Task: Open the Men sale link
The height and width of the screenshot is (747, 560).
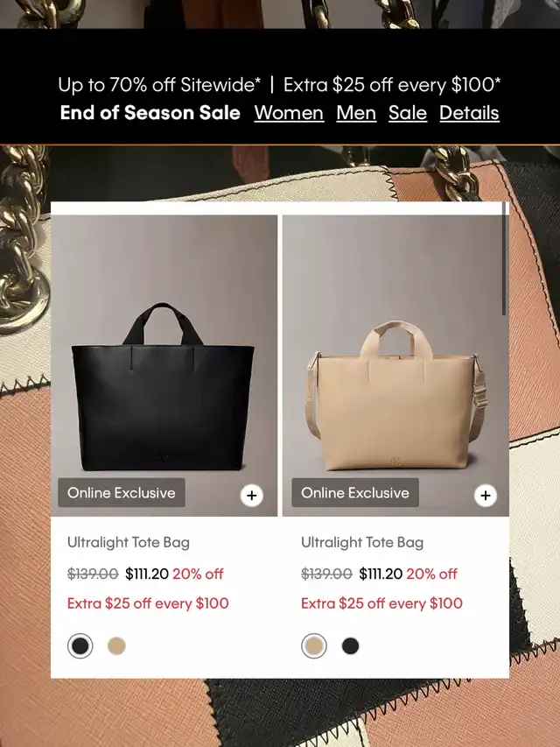Action: coord(356,113)
